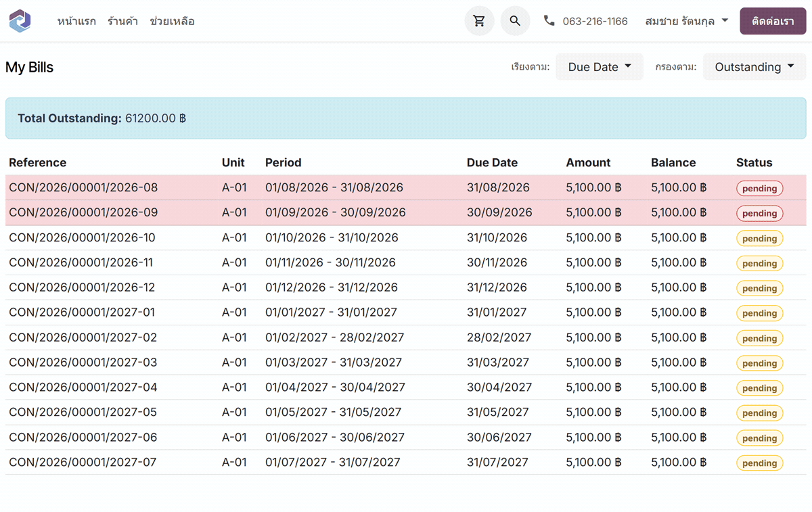Click pending badge for bill 2026-10
Viewport: 812px width, 512px height.
pos(759,239)
